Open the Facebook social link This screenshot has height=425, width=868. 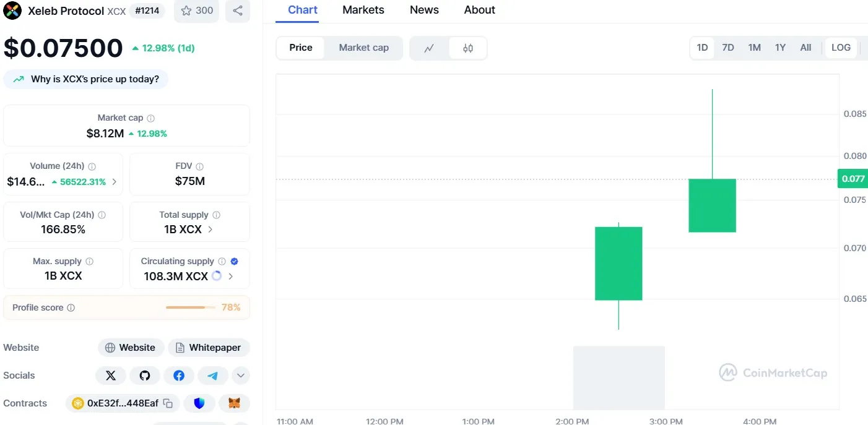pyautogui.click(x=179, y=376)
